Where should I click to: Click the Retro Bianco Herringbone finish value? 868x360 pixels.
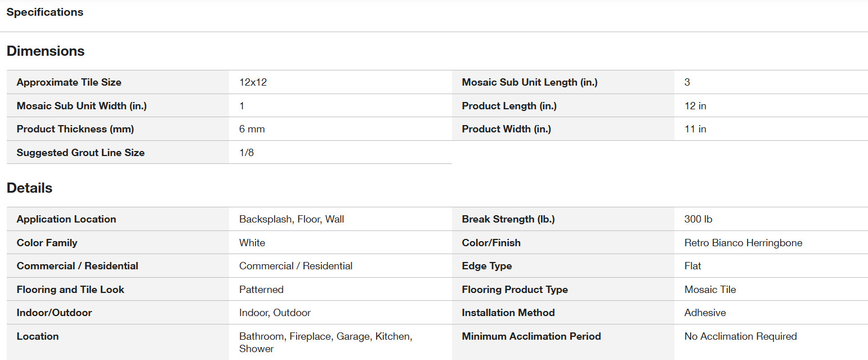pos(744,243)
